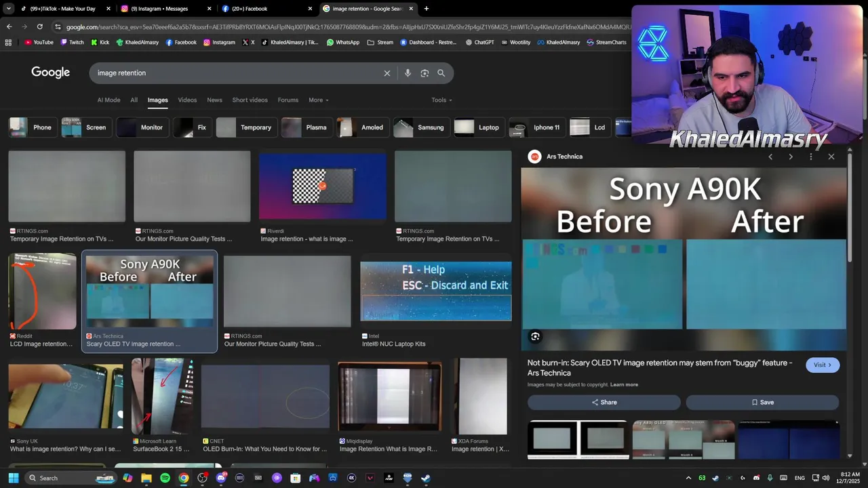The width and height of the screenshot is (868, 488).
Task: Select the Forums search tab
Action: coord(288,100)
